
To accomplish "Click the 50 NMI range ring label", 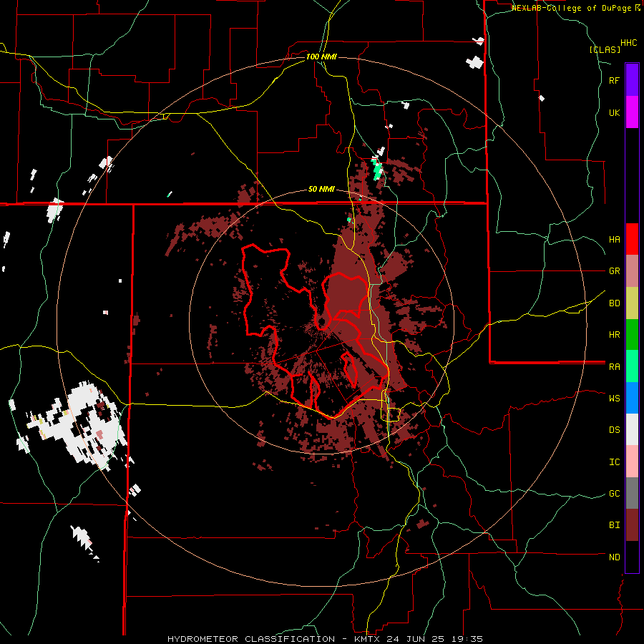I will coord(321,190).
